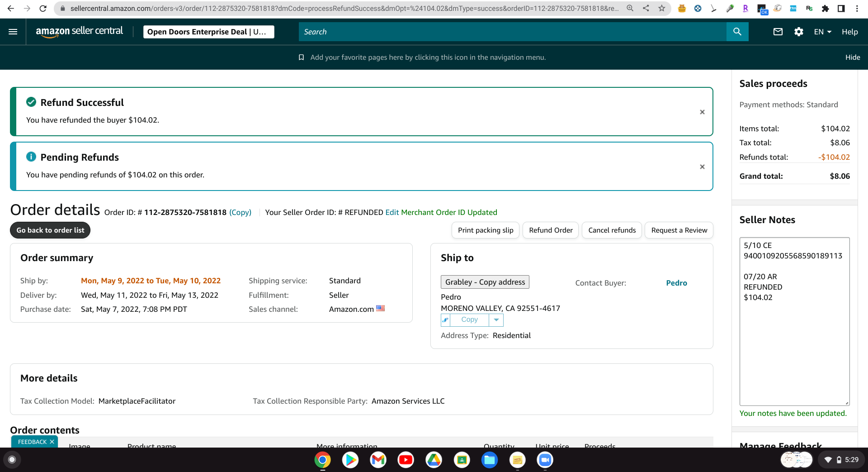This screenshot has width=868, height=472.
Task: Click the Cancel refunds button
Action: [x=612, y=230]
